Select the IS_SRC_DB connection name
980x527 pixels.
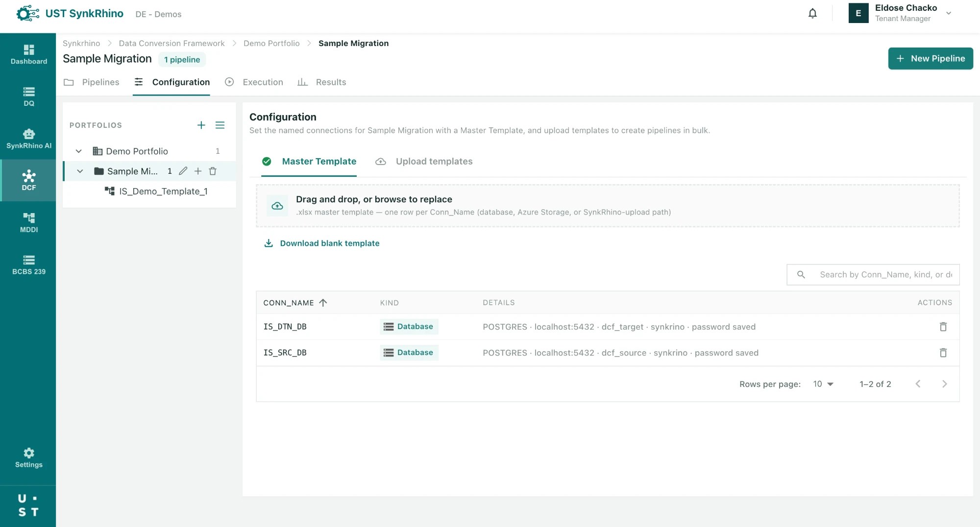click(x=285, y=353)
